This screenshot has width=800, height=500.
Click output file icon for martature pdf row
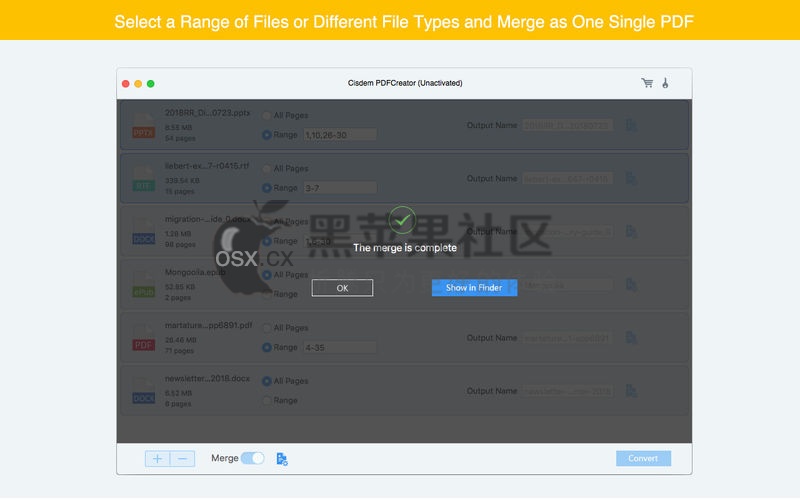[631, 338]
